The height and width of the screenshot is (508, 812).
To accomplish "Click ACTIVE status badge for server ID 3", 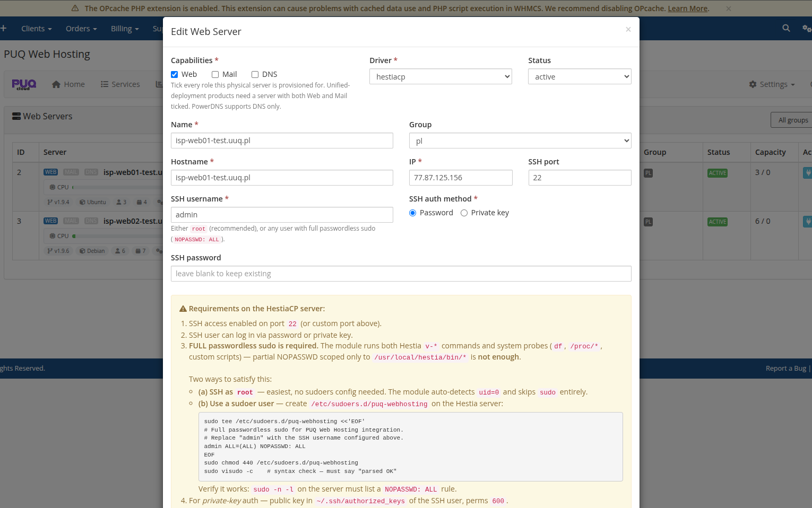I will click(x=718, y=222).
